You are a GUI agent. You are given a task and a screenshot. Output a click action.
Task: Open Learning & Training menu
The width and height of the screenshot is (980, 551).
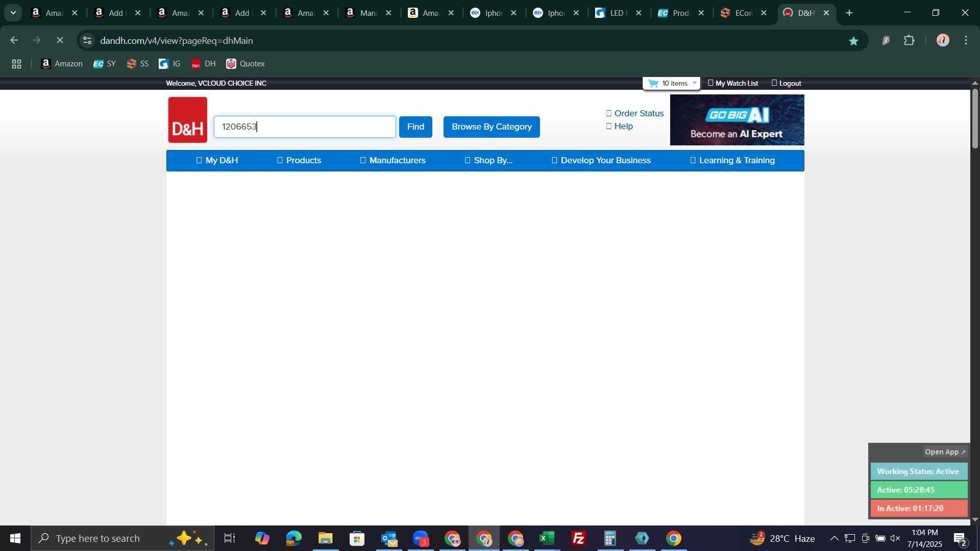(x=732, y=161)
